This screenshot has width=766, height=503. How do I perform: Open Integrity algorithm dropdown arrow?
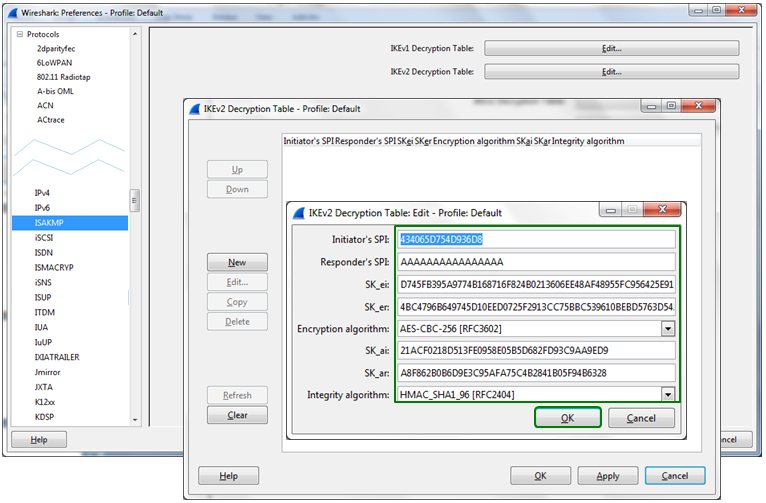(x=668, y=394)
